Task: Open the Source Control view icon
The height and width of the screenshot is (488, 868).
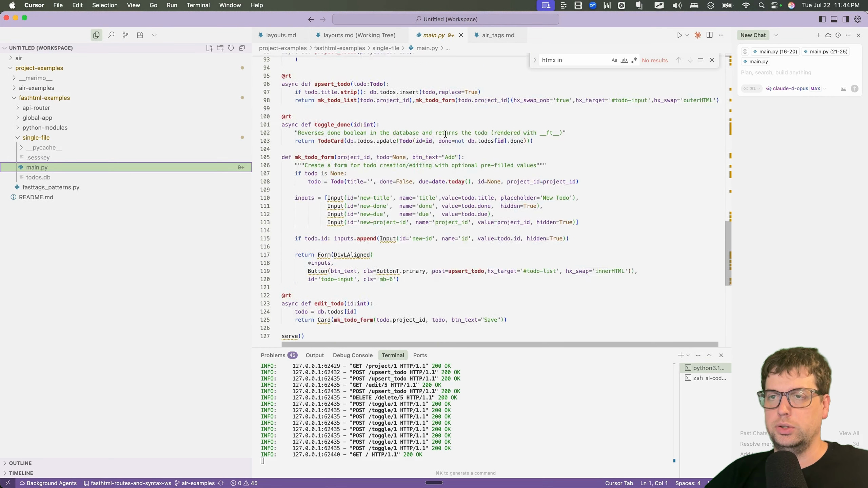Action: (125, 35)
